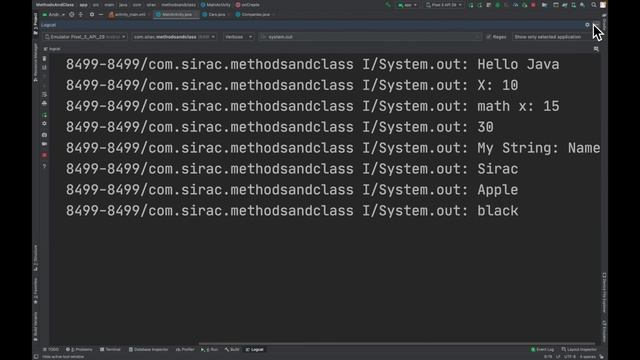
Task: Click Select Opened File target icon
Action: tap(72, 14)
